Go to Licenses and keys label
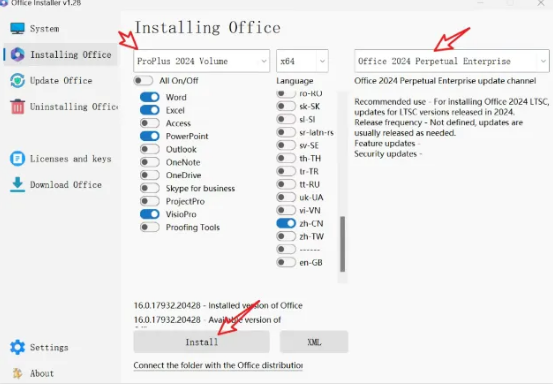Image resolution: width=553 pixels, height=384 pixels. (71, 159)
